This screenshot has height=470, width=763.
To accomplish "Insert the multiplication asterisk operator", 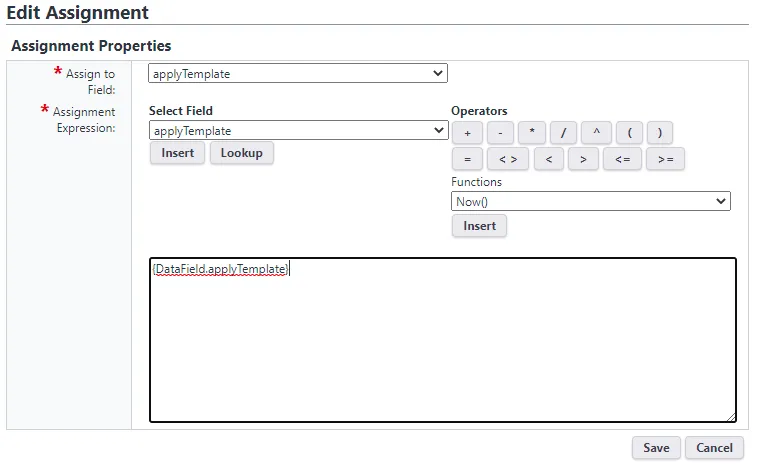I will (x=532, y=133).
